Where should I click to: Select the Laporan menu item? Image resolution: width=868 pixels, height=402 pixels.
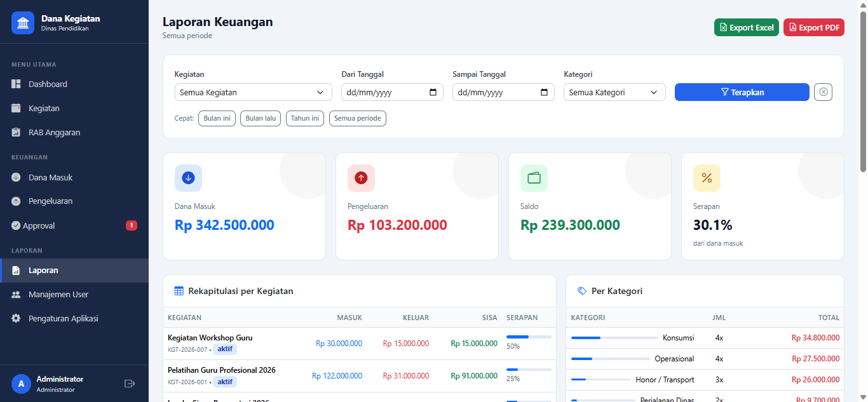[74, 271]
